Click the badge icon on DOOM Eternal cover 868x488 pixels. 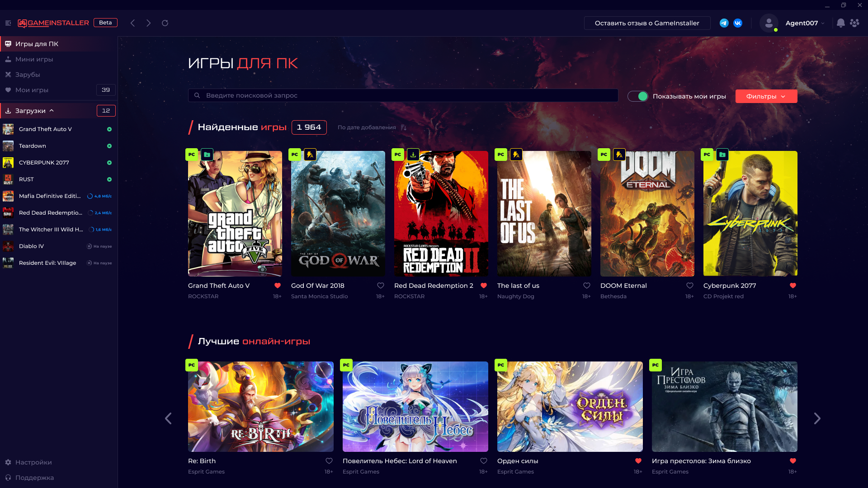point(619,155)
